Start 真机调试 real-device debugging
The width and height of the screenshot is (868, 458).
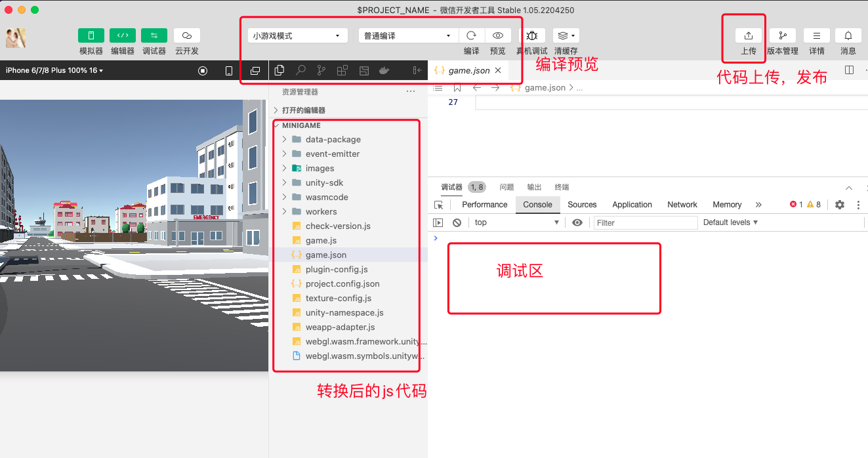coord(532,35)
